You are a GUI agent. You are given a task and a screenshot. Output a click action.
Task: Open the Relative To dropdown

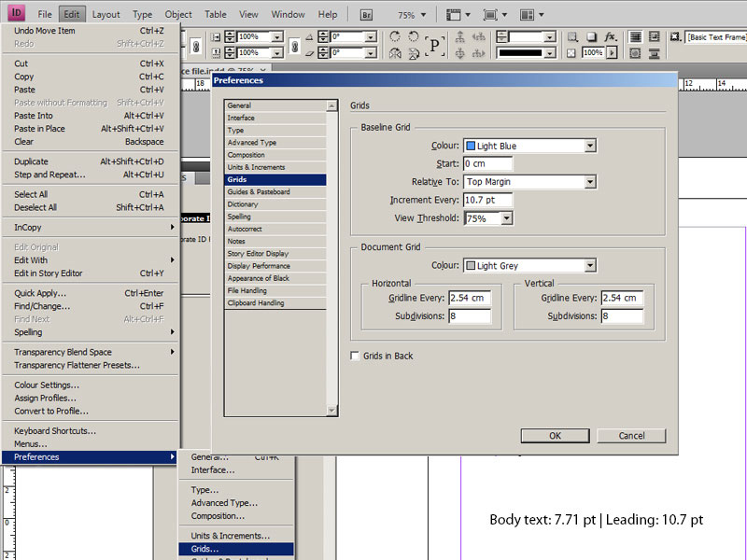point(590,181)
